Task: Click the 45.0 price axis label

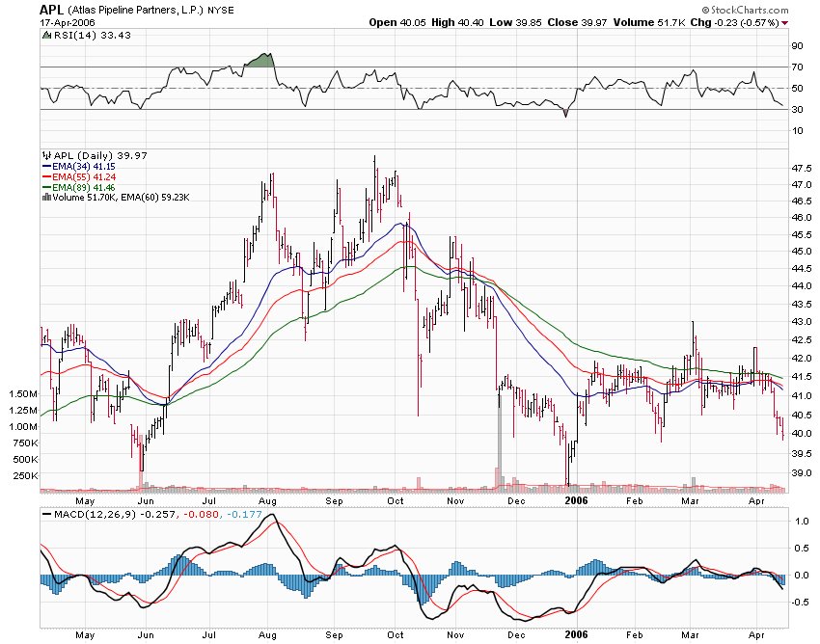Action: pyautogui.click(x=802, y=252)
